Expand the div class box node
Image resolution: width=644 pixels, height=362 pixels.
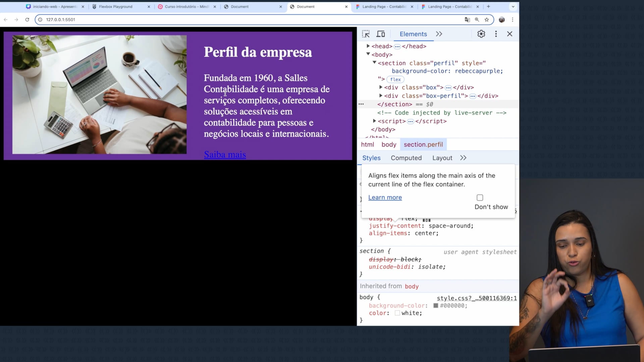click(x=381, y=87)
